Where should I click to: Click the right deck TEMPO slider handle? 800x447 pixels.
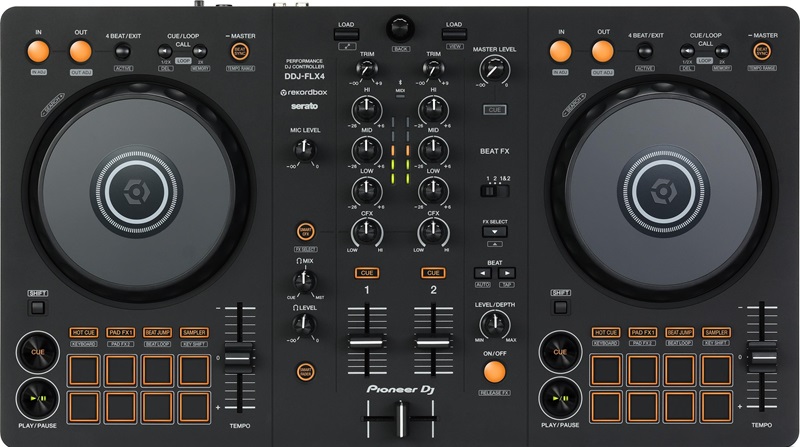pyautogui.click(x=762, y=356)
